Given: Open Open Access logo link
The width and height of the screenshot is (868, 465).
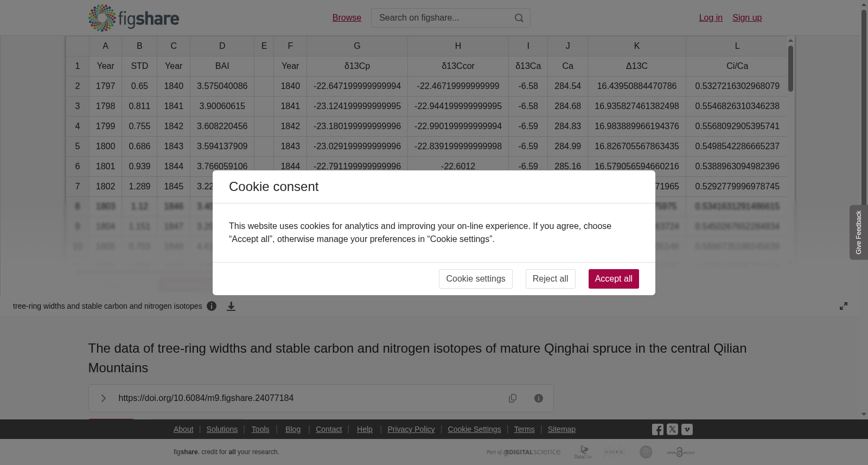Looking at the screenshot, I should [681, 452].
